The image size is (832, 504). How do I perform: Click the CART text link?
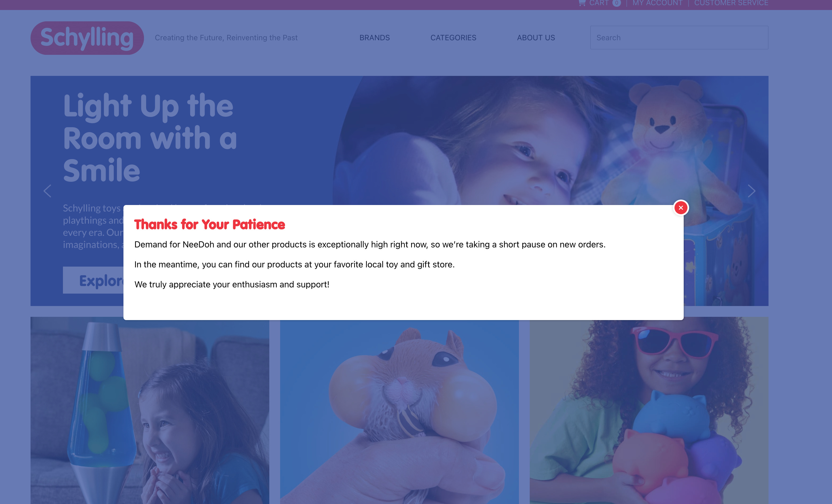(599, 3)
